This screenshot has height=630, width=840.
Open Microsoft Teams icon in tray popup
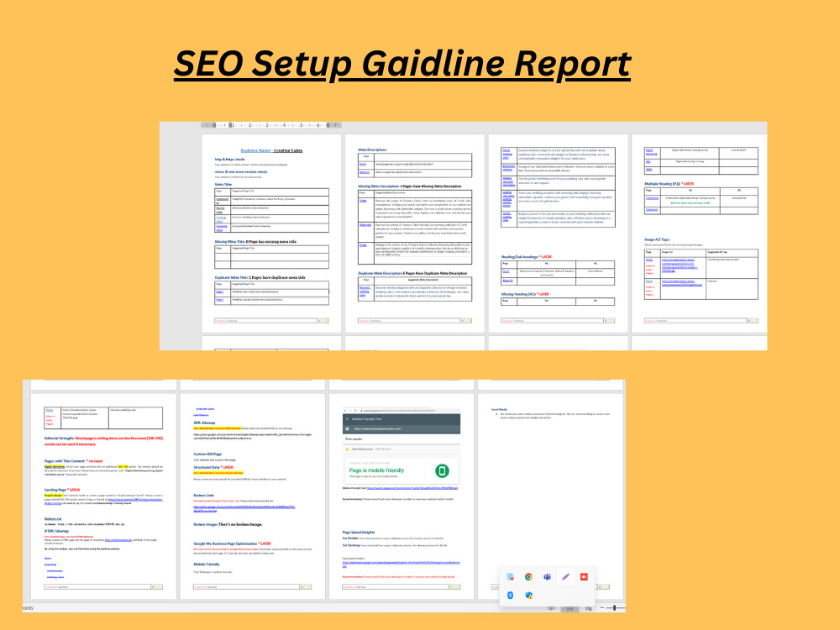pyautogui.click(x=547, y=577)
